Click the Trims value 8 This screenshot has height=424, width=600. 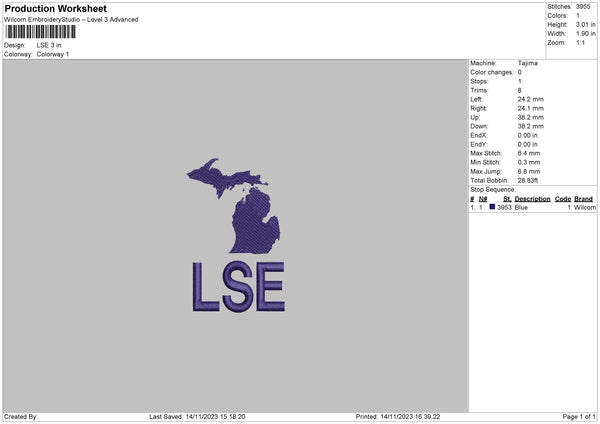[x=520, y=90]
